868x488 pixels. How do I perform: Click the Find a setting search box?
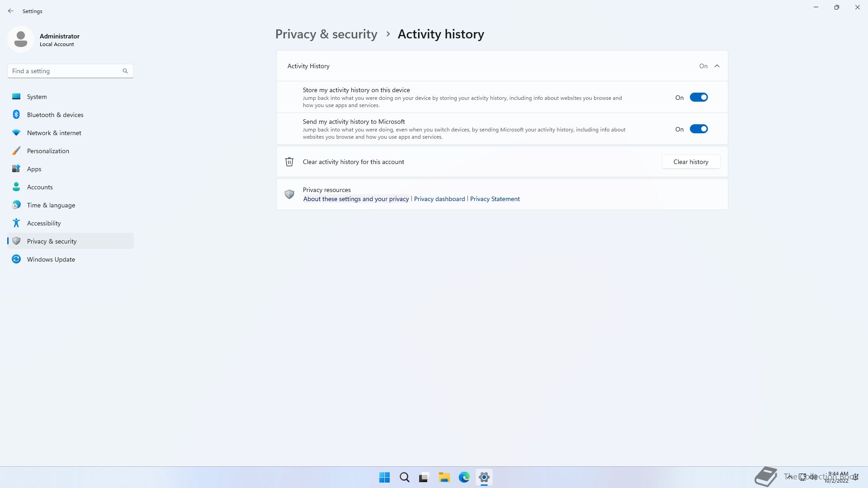(x=66, y=71)
